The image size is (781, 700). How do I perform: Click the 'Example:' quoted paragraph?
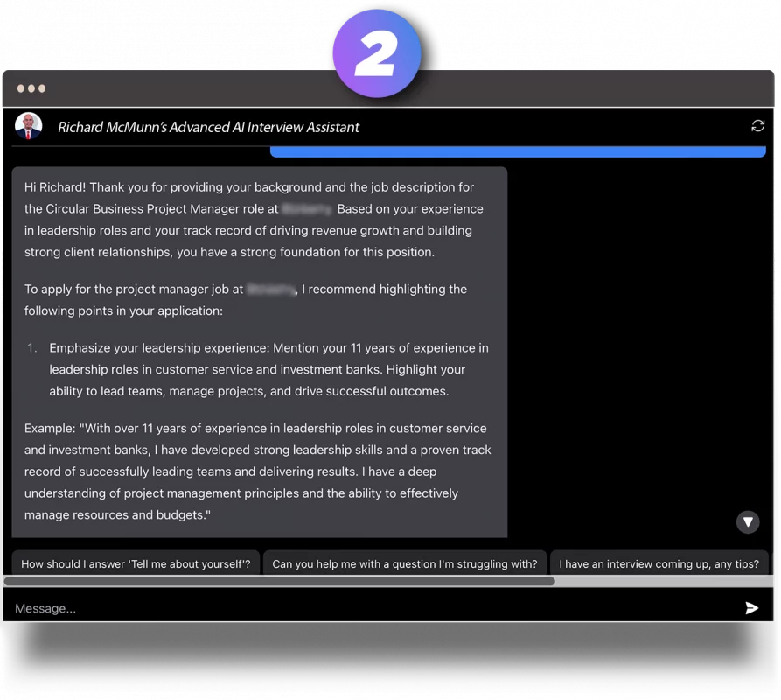[257, 472]
